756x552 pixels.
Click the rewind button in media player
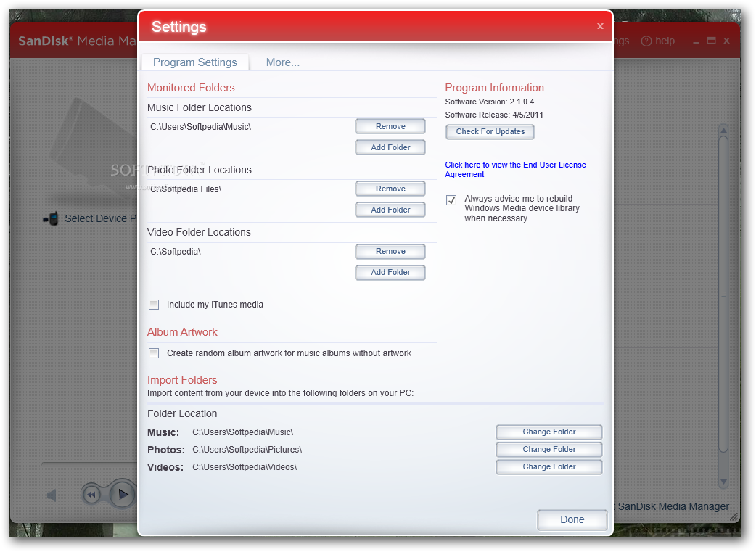[91, 494]
